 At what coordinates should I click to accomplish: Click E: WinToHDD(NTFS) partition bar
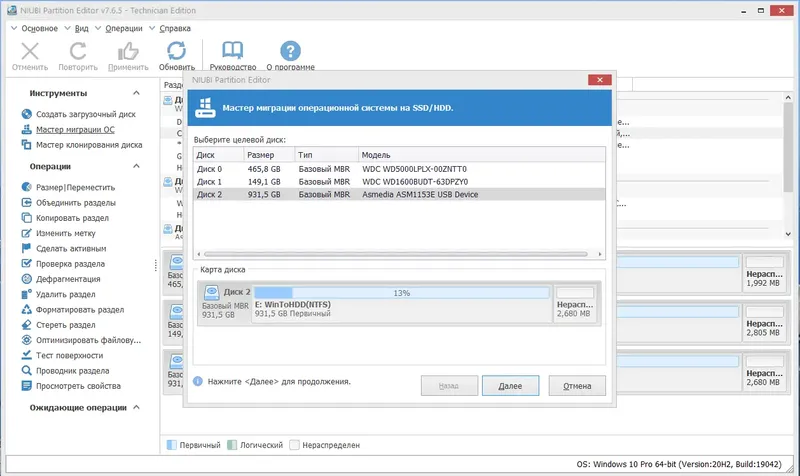(x=402, y=293)
